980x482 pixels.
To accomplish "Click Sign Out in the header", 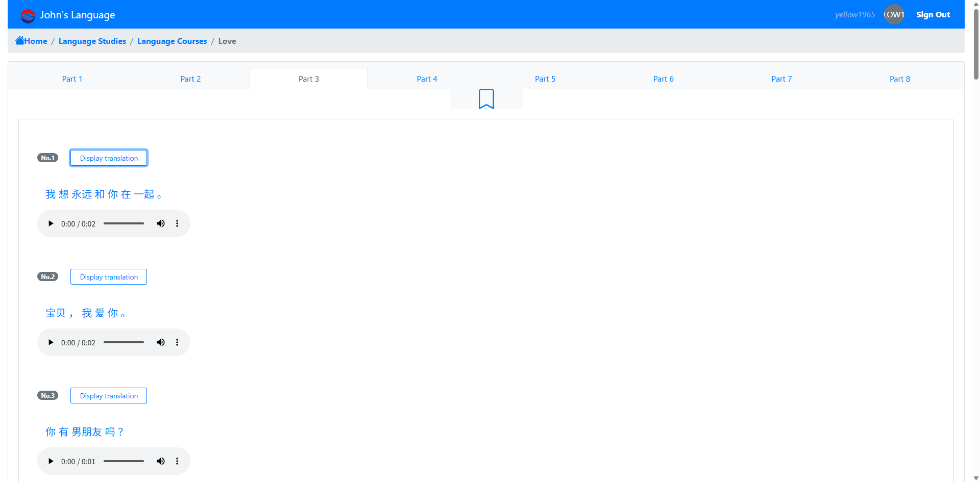I will 933,15.
